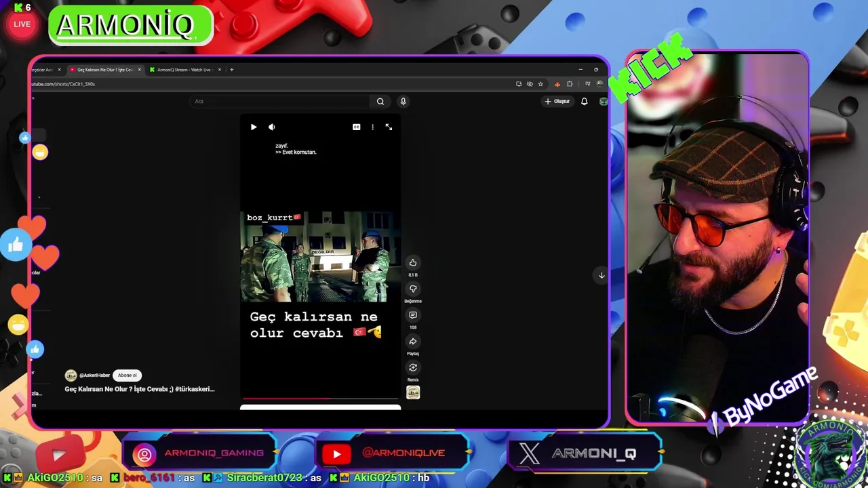Click the Instagram ARMONIQ_GAMING banner
The width and height of the screenshot is (868, 488).
pos(201,453)
